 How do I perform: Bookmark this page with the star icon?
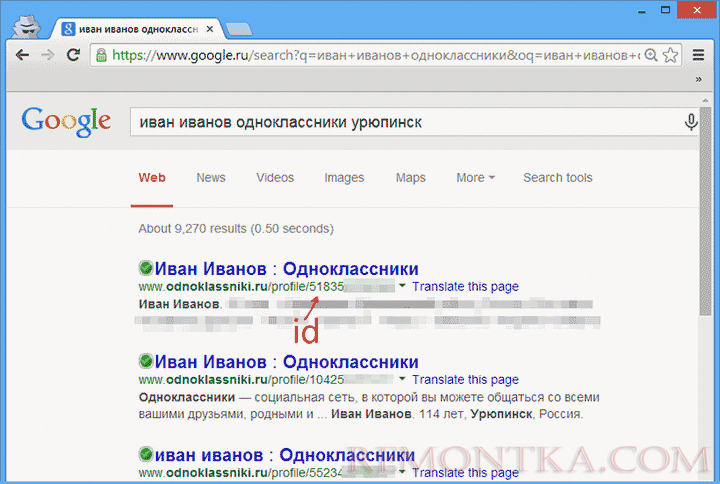pyautogui.click(x=670, y=56)
